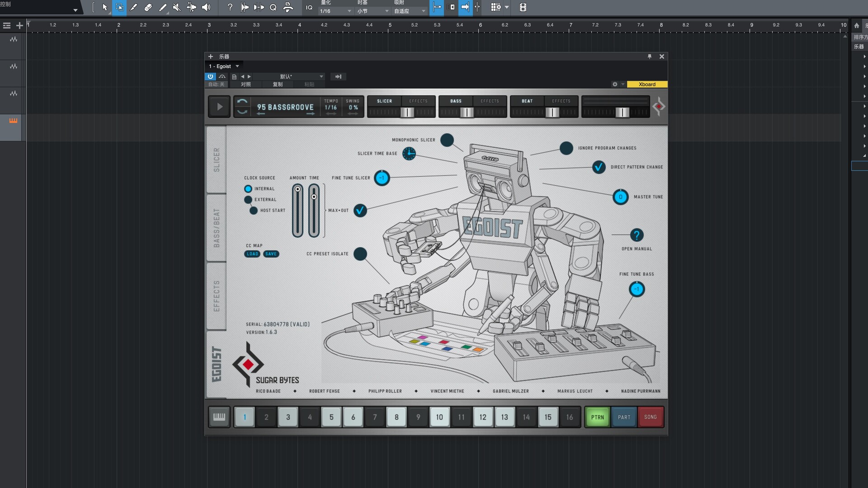Toggle the snap to grid icon
The image size is (868, 488).
coord(437,7)
